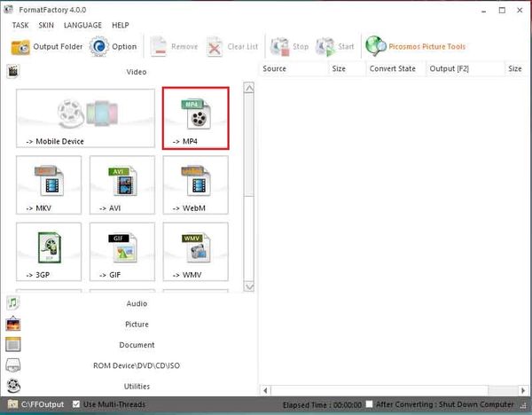Open the TASK menu
This screenshot has height=415, width=532.
point(20,25)
